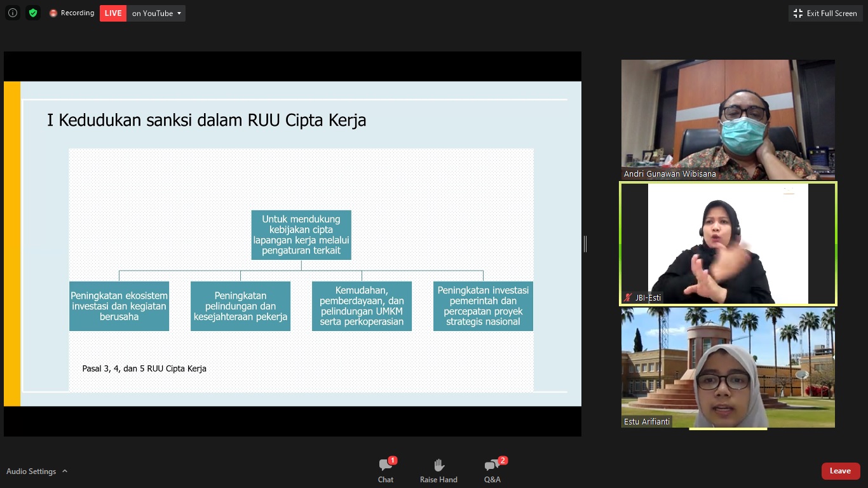Expand the Audio Settings chevron

(x=65, y=471)
